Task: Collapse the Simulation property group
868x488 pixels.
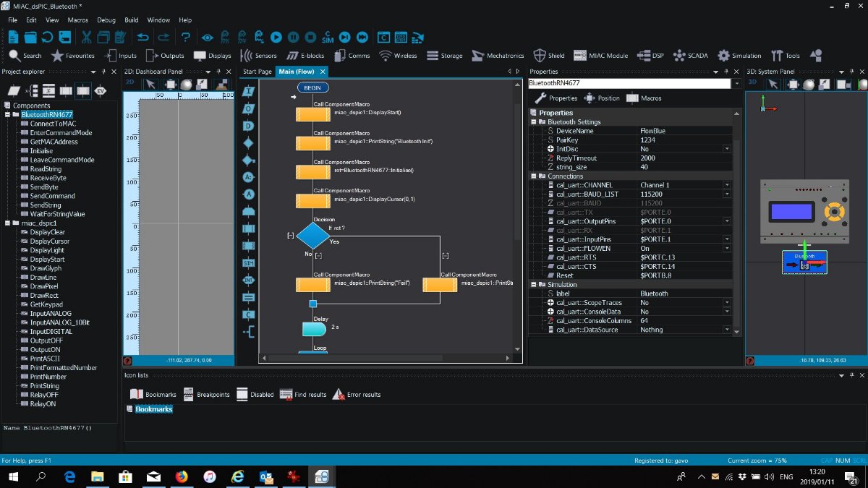Action: (533, 285)
